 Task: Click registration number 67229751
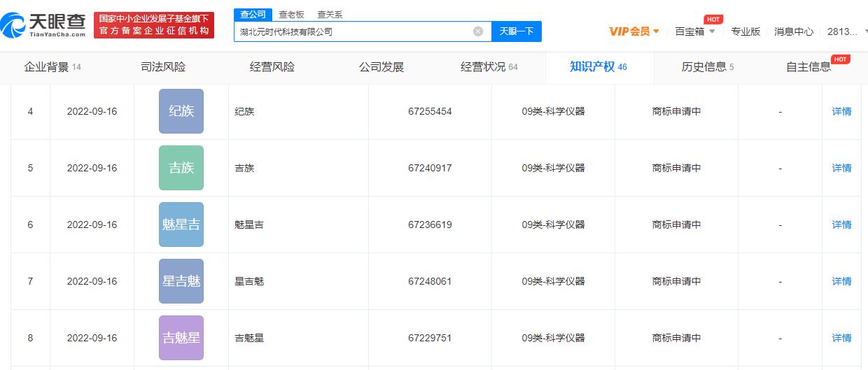[430, 338]
